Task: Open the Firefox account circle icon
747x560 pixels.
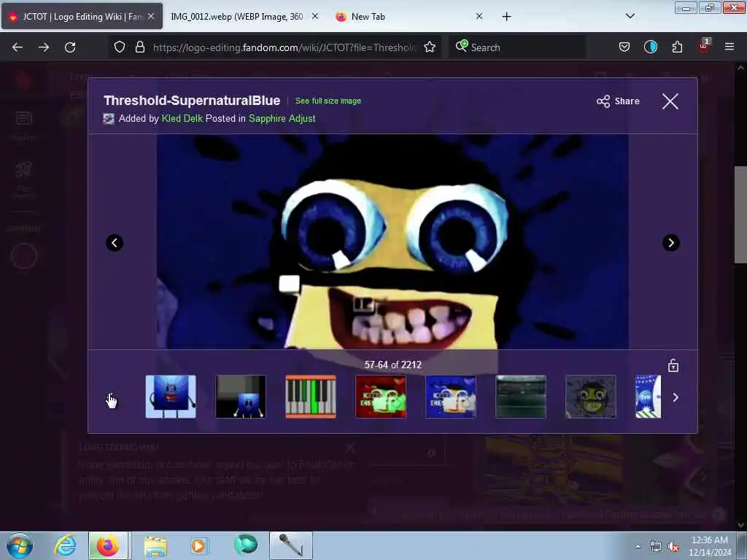Action: coord(650,47)
